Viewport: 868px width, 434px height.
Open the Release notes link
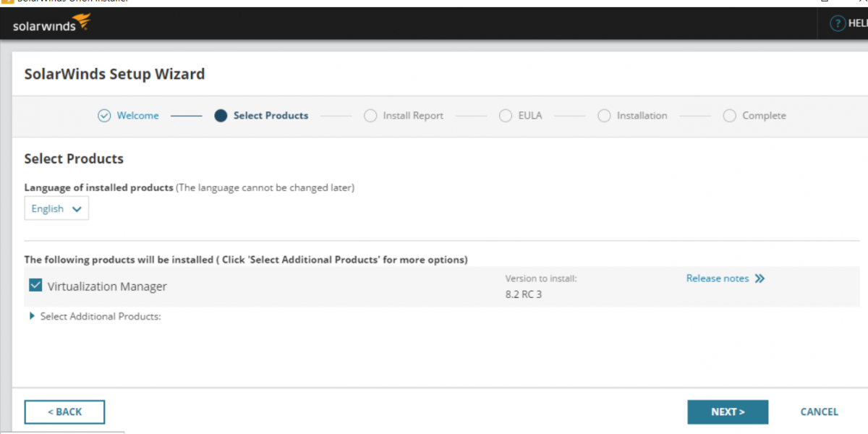pos(717,278)
